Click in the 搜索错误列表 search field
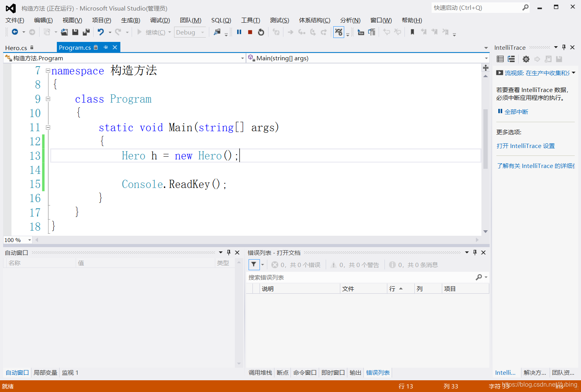This screenshot has width=581, height=392. [x=361, y=277]
